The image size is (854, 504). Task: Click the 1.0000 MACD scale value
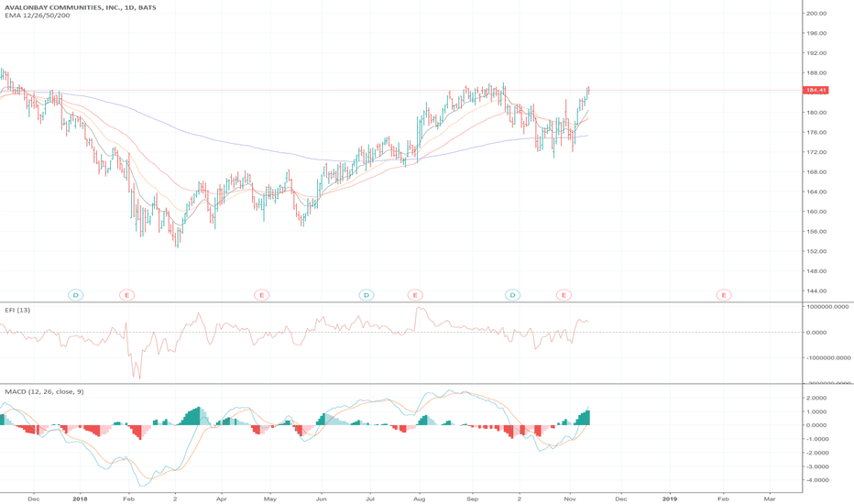[x=818, y=412]
